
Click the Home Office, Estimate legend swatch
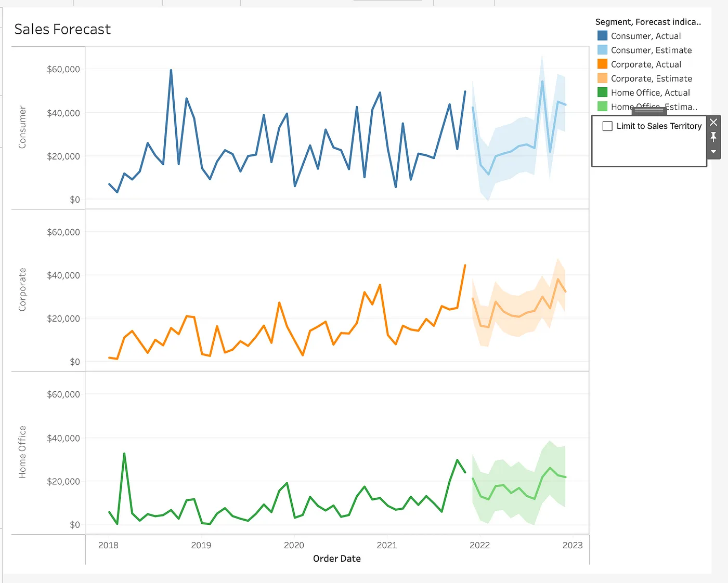[602, 107]
